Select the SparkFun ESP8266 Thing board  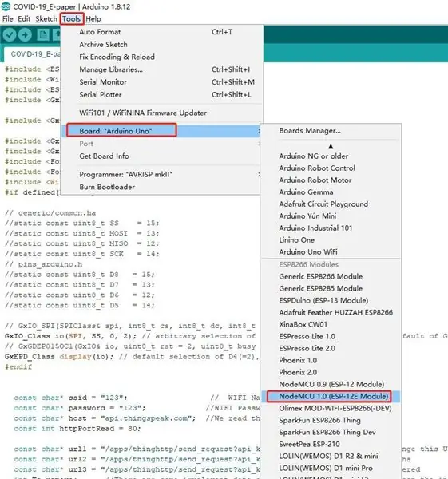point(331,420)
